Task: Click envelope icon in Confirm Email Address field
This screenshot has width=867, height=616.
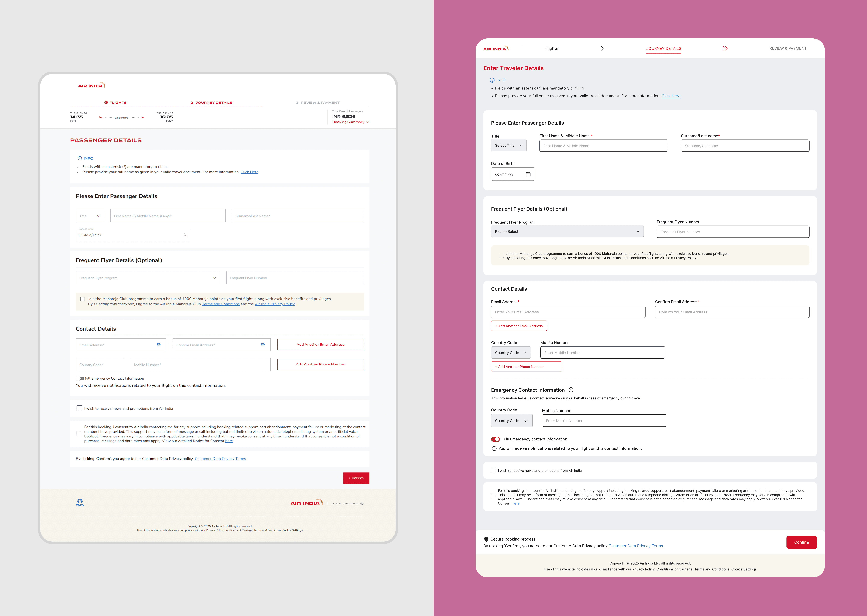Action: 263,345
